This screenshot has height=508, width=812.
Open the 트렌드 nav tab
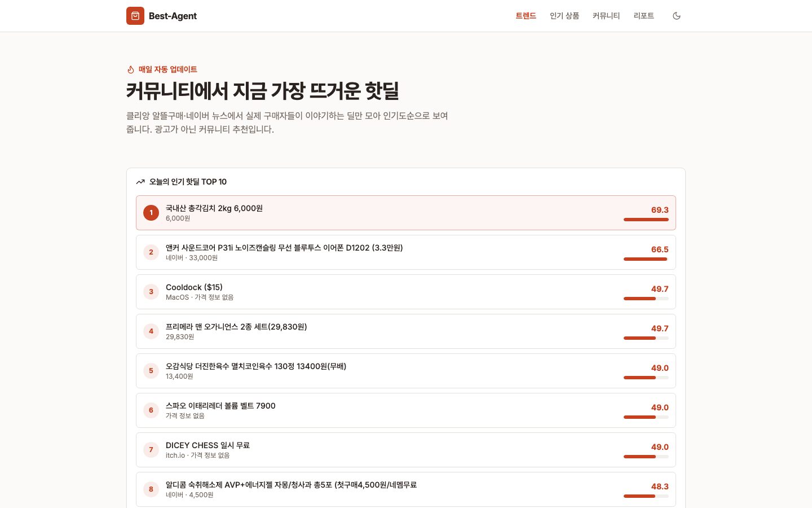526,16
